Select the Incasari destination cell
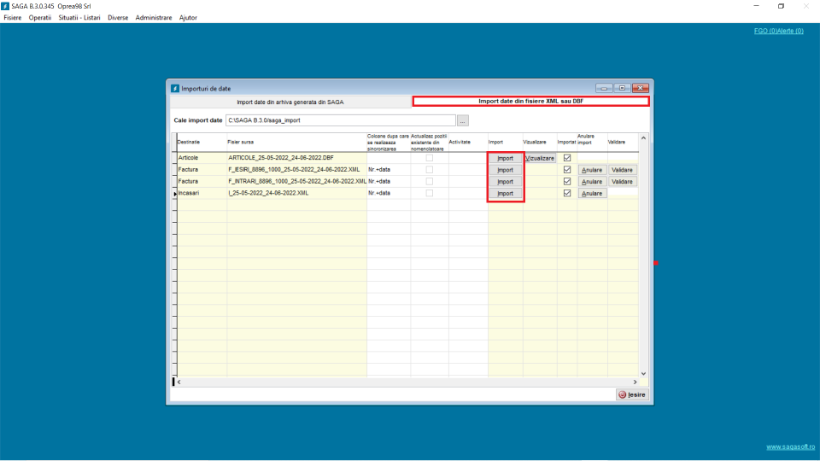The width and height of the screenshot is (820, 461). click(x=202, y=193)
